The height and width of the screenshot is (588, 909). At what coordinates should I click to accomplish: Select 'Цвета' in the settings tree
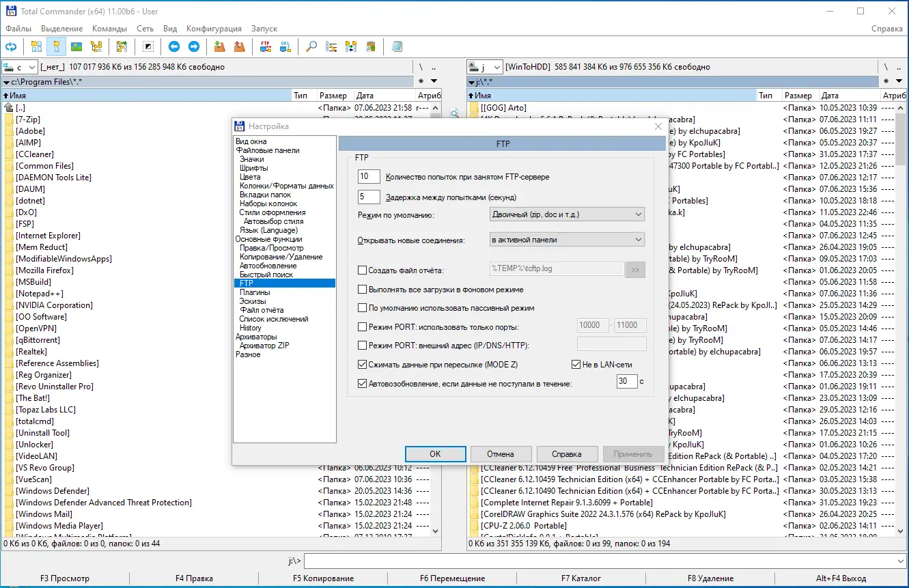pos(250,177)
